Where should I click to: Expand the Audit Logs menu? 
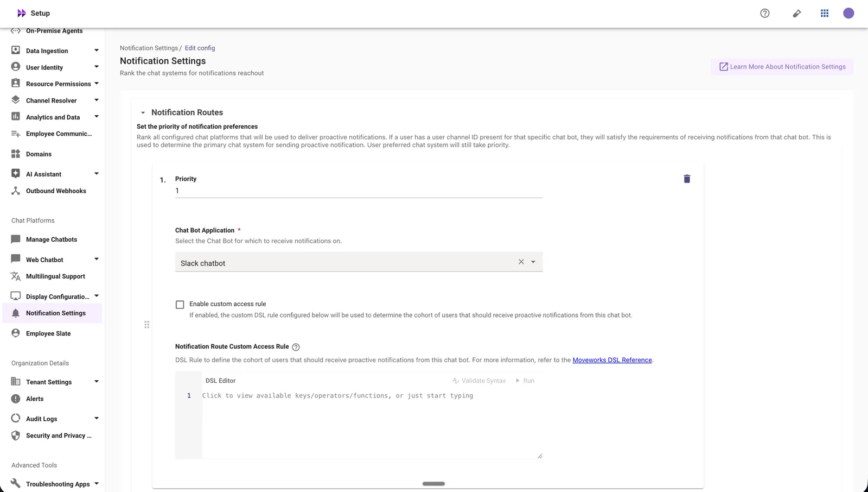tap(97, 418)
